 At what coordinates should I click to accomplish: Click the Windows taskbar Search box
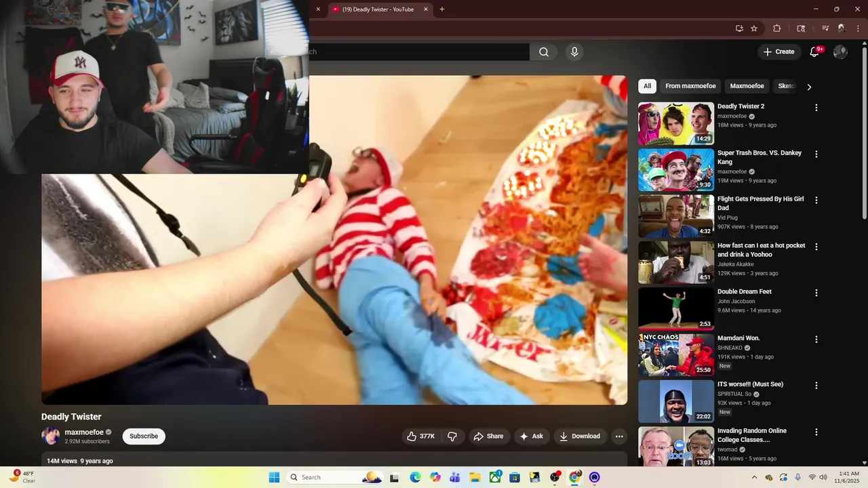coord(336,477)
